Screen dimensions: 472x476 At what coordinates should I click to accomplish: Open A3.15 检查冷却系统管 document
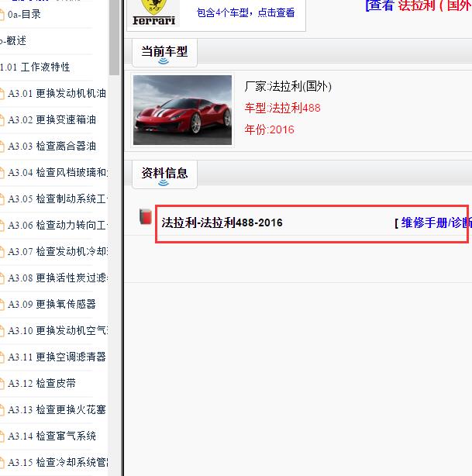coord(57,462)
